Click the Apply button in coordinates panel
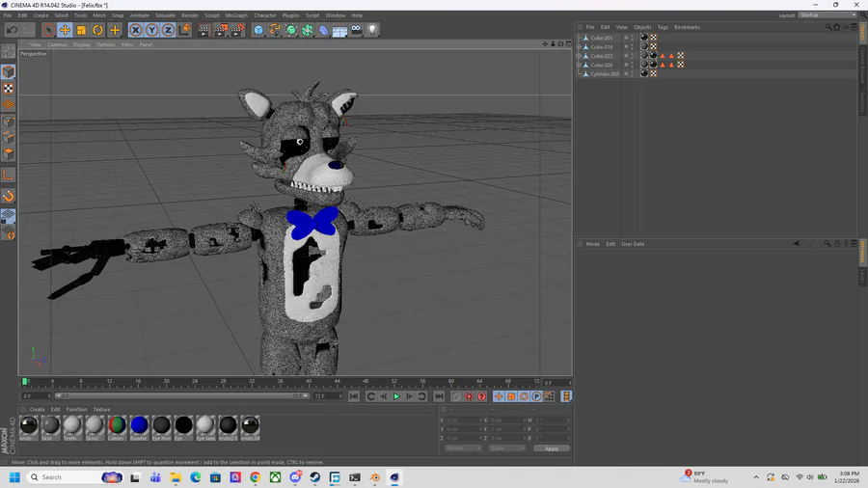 coord(552,448)
